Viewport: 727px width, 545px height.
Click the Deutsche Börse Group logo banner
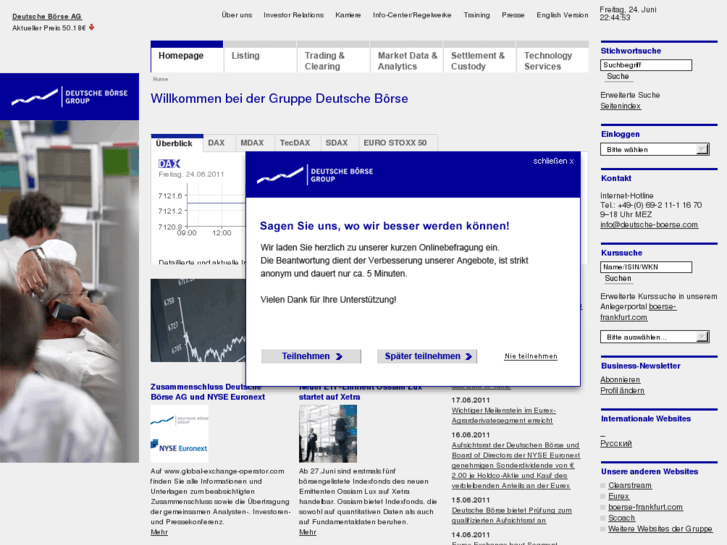69,96
